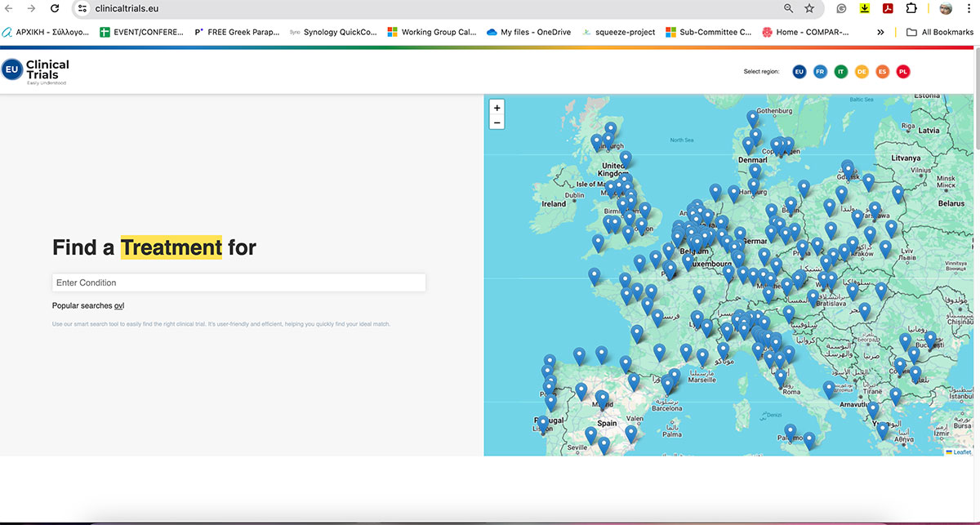Select the EU region circle
This screenshot has height=525, width=980.
[x=800, y=72]
